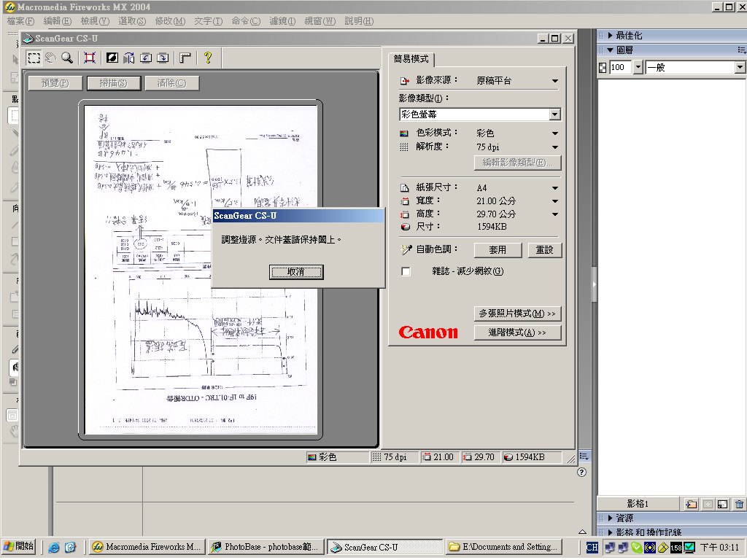Click the round help icon below the ScanGear window
Screen dimensions: 747x560
click(x=581, y=472)
